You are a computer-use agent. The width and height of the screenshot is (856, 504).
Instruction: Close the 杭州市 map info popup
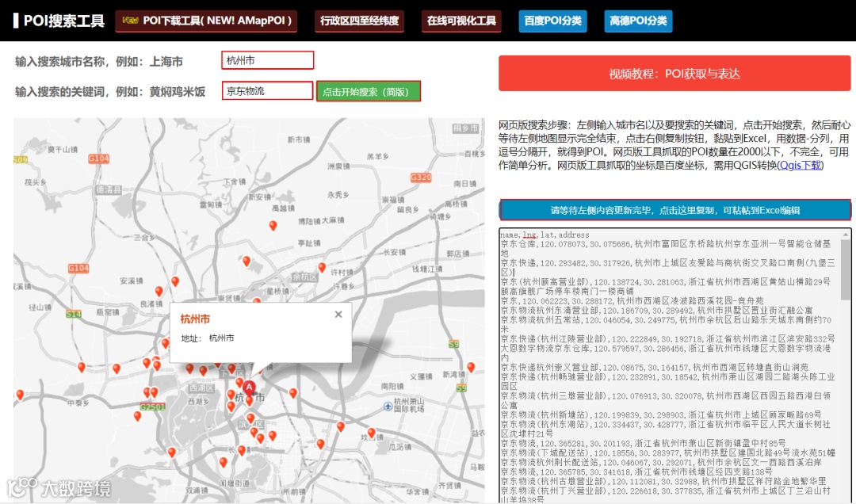pyautogui.click(x=338, y=315)
